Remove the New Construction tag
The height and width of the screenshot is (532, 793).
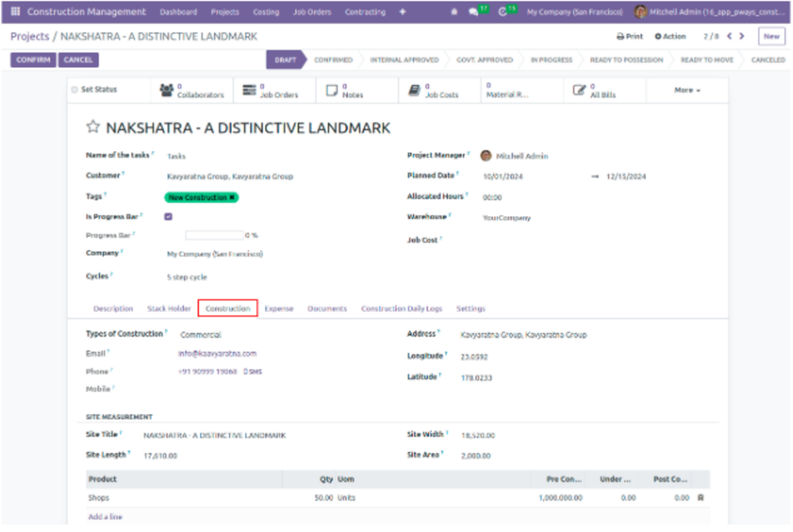pos(232,198)
